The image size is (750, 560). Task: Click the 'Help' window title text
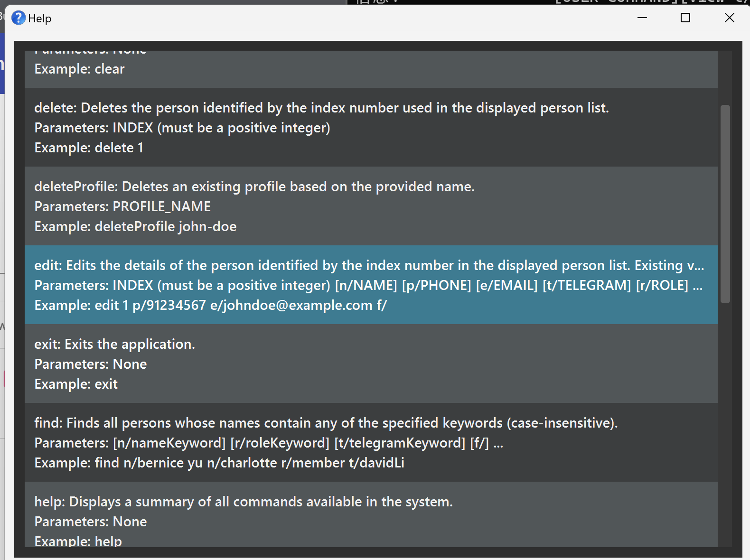coord(40,19)
